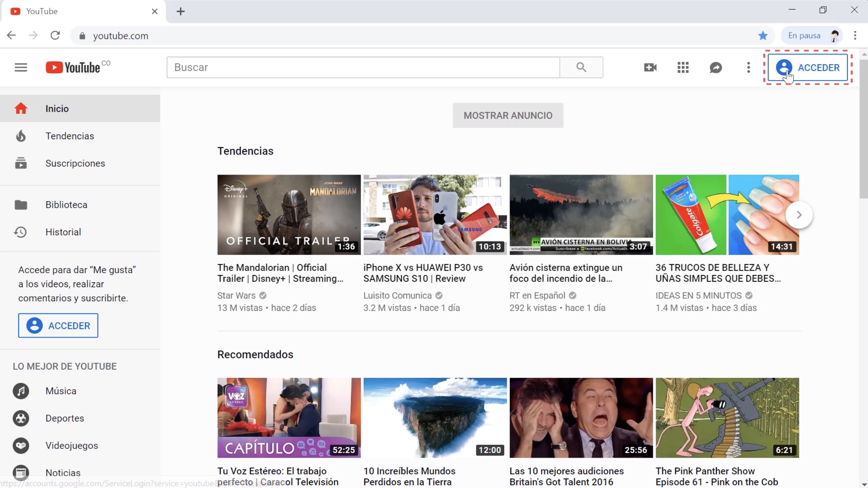Open the browser customization menu
Viewport: 868px width, 488px height.
(855, 35)
